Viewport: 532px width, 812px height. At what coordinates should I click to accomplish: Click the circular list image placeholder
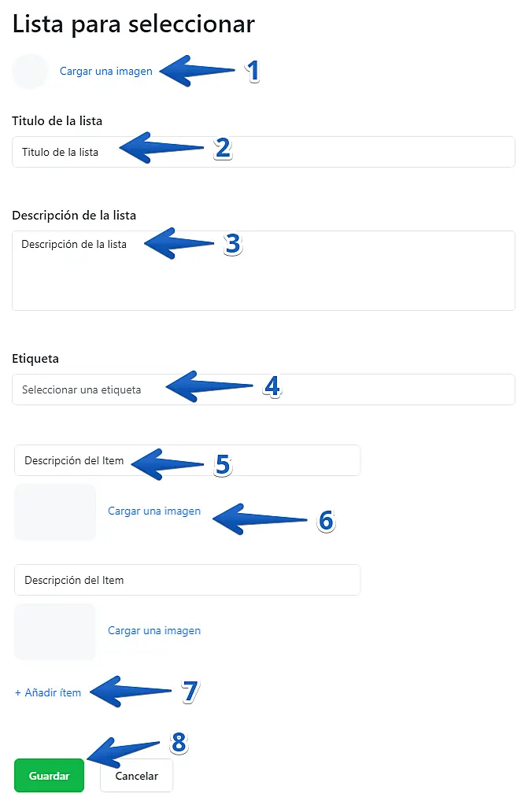coord(31,72)
